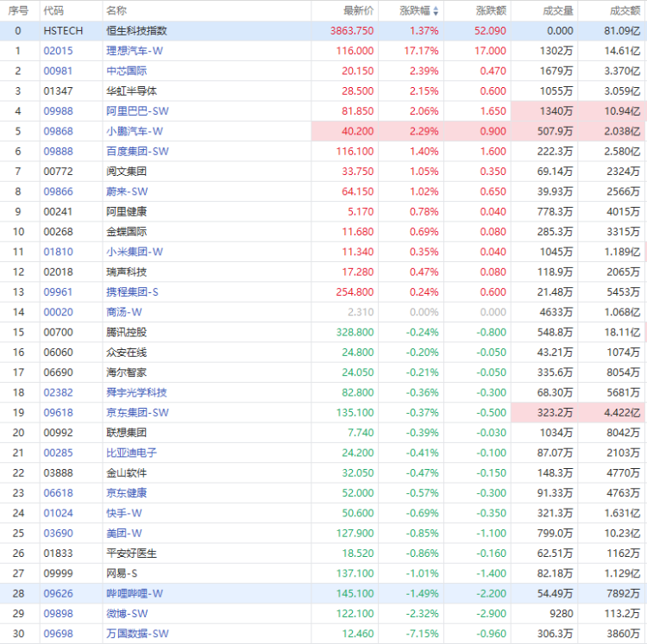Select 金蝶国际 stock name
The image size is (647, 644).
pos(126,232)
